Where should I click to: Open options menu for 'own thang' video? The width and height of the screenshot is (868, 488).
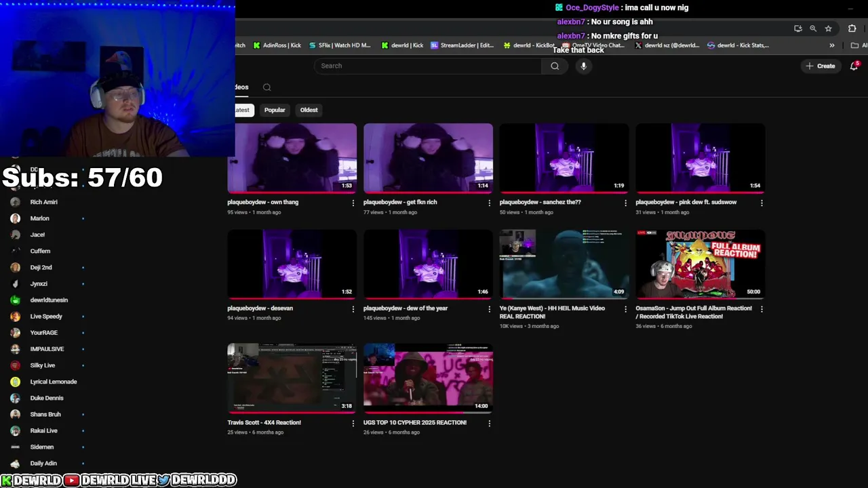coord(353,203)
